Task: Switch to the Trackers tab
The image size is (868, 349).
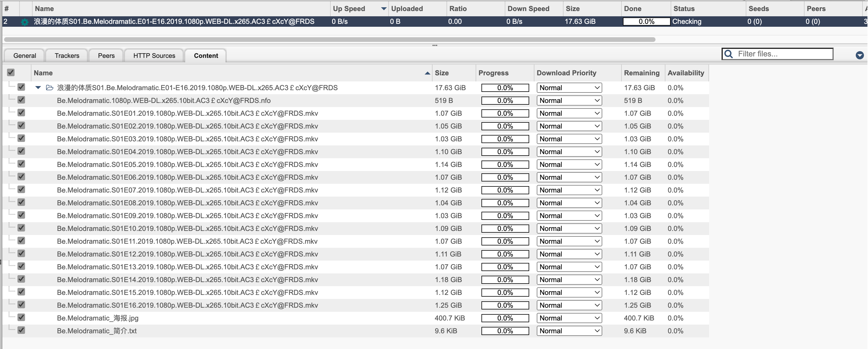Action: 66,56
